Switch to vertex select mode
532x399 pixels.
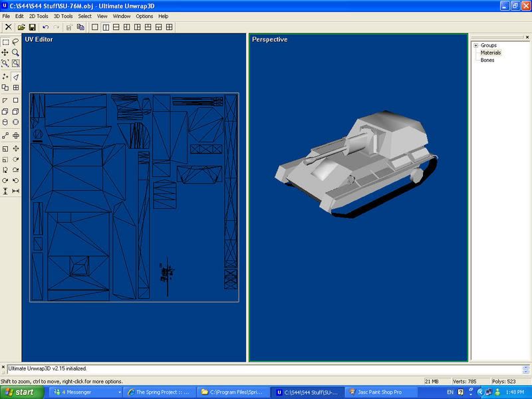click(5, 77)
